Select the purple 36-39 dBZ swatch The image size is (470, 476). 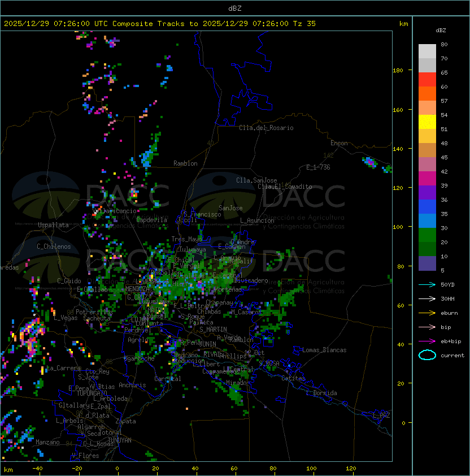pyautogui.click(x=427, y=193)
